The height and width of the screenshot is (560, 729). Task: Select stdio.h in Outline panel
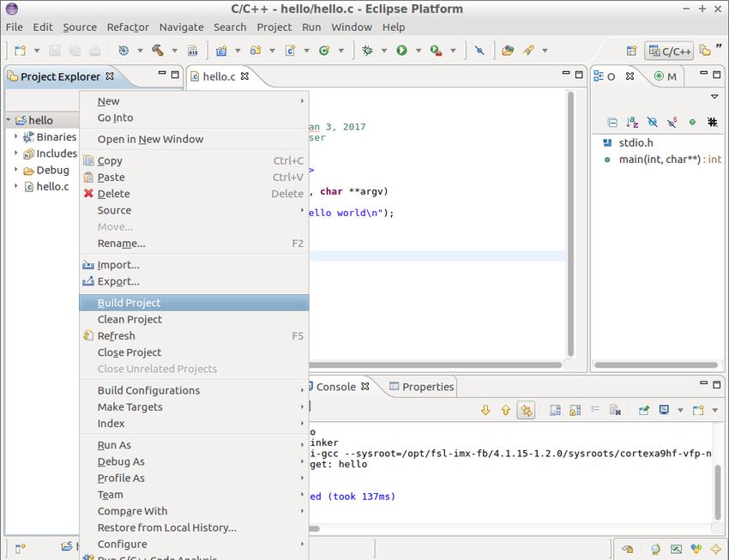coord(628,142)
